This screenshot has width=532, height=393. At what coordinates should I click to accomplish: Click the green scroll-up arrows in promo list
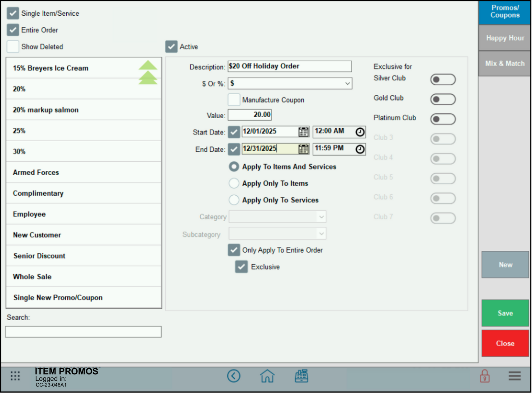click(148, 72)
